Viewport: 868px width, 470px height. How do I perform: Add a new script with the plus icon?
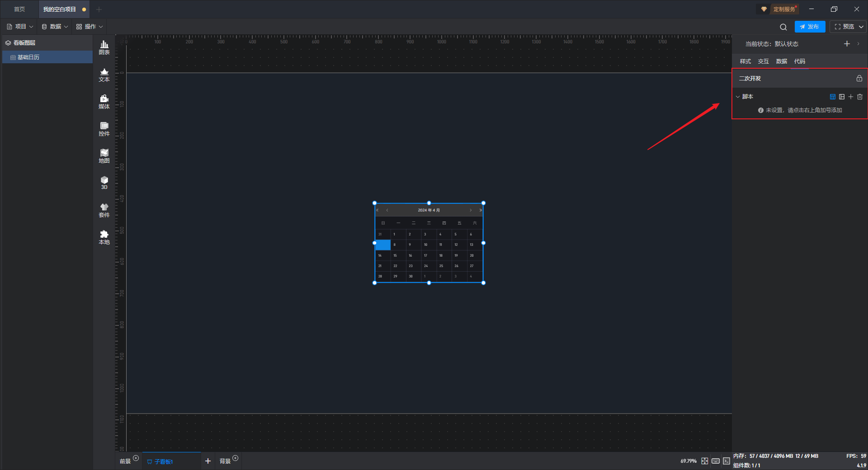click(x=851, y=97)
